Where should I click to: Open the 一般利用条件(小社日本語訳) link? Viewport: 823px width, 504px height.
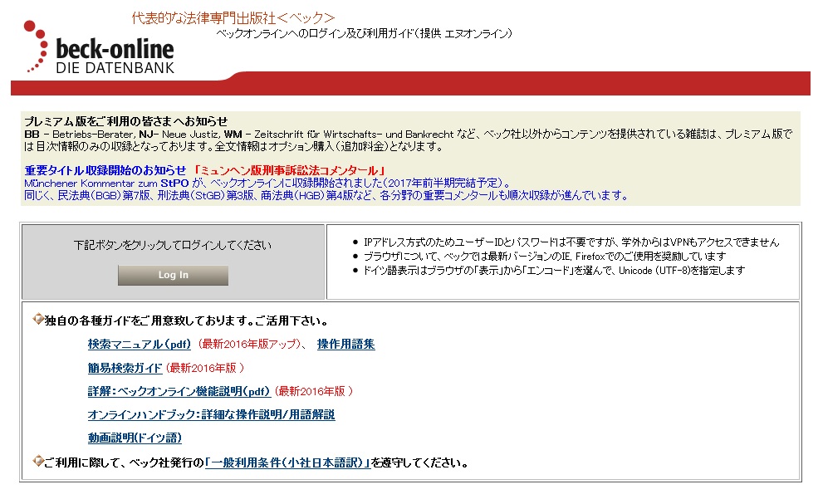(x=288, y=462)
